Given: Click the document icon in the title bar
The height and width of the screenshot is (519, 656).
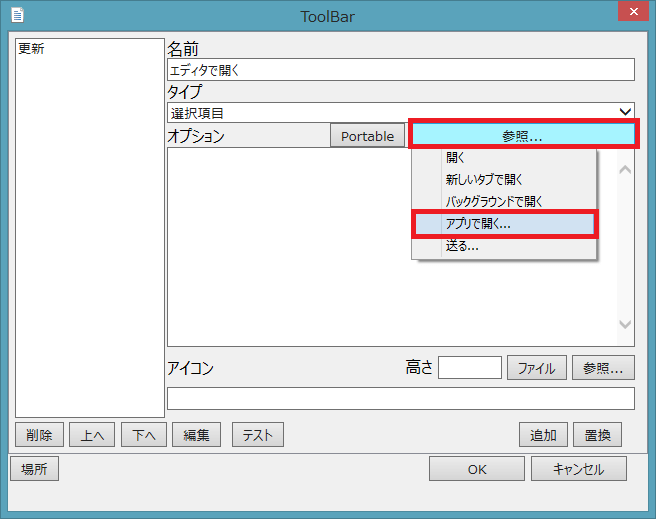Looking at the screenshot, I should click(x=17, y=15).
